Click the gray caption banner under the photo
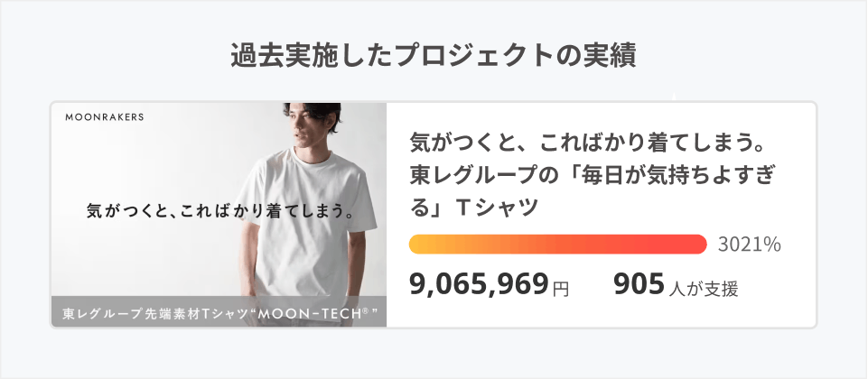This screenshot has width=868, height=379. click(x=219, y=313)
